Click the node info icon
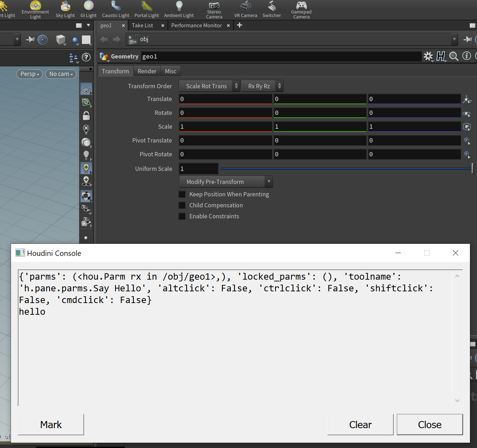Viewport: 477px width, 448px height. [467, 56]
